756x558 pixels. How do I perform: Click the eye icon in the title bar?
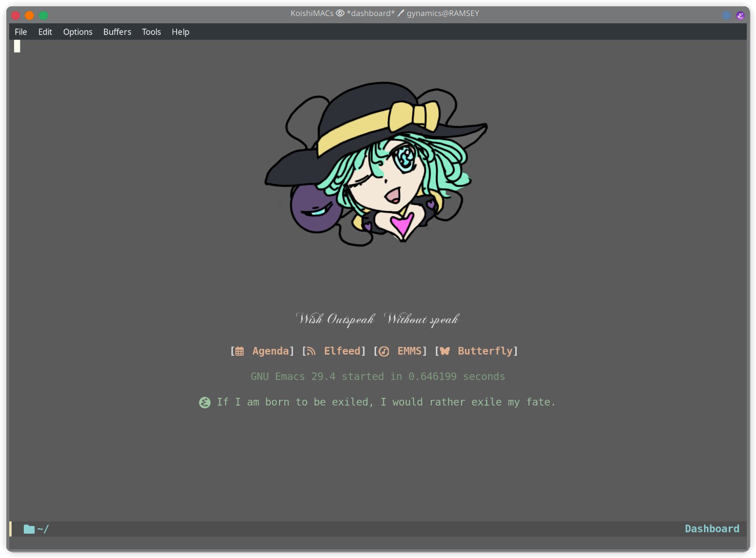pyautogui.click(x=340, y=13)
